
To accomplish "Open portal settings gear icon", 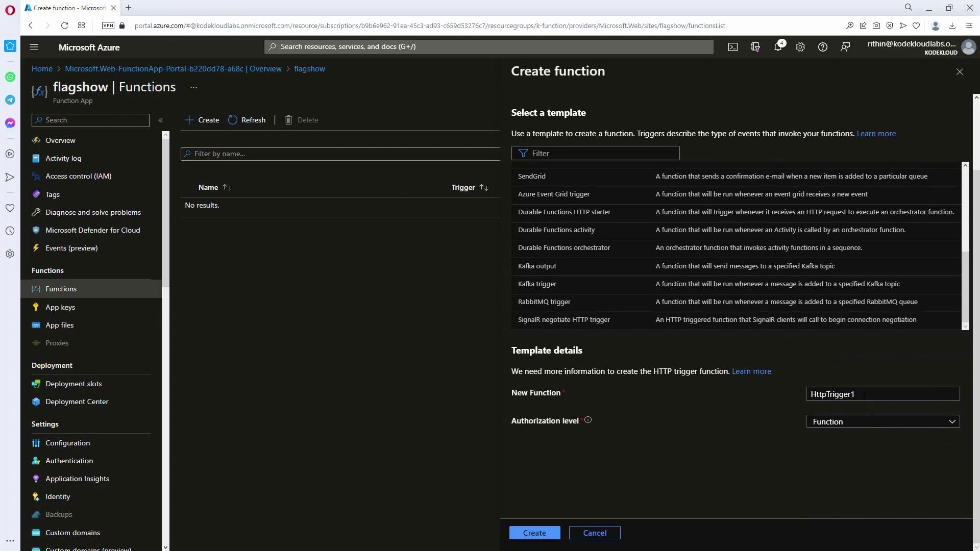I will [800, 47].
